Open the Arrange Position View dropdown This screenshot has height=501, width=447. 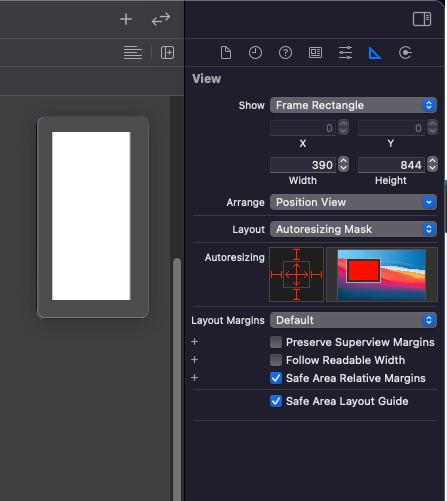[353, 202]
